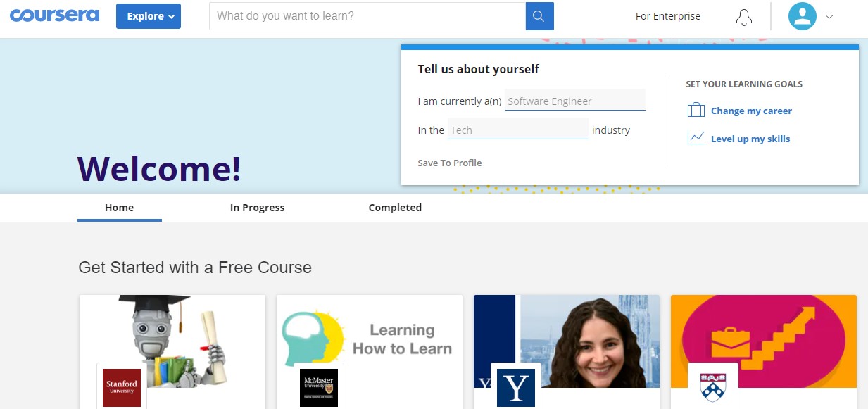
Task: Open the notifications bell
Action: click(744, 17)
